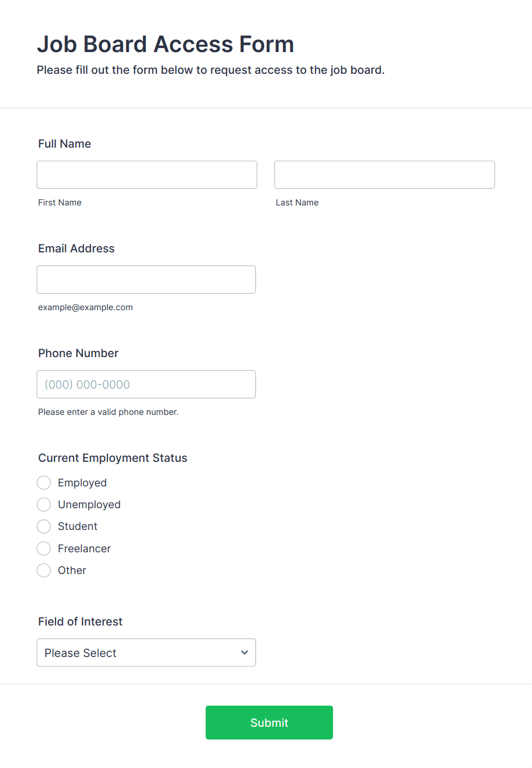Open the Field of Interest dropdown
532x768 pixels.
tap(146, 652)
